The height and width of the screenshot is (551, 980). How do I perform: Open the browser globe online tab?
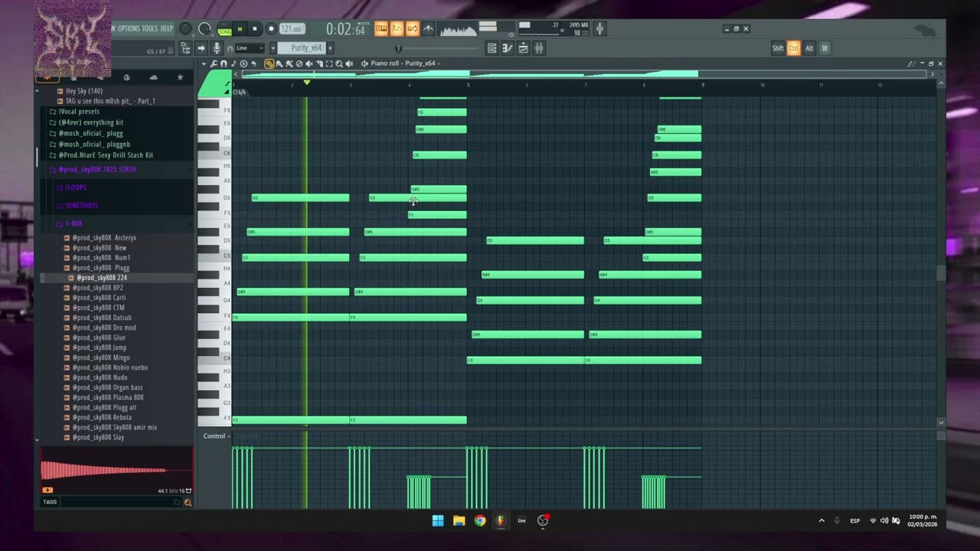point(126,77)
